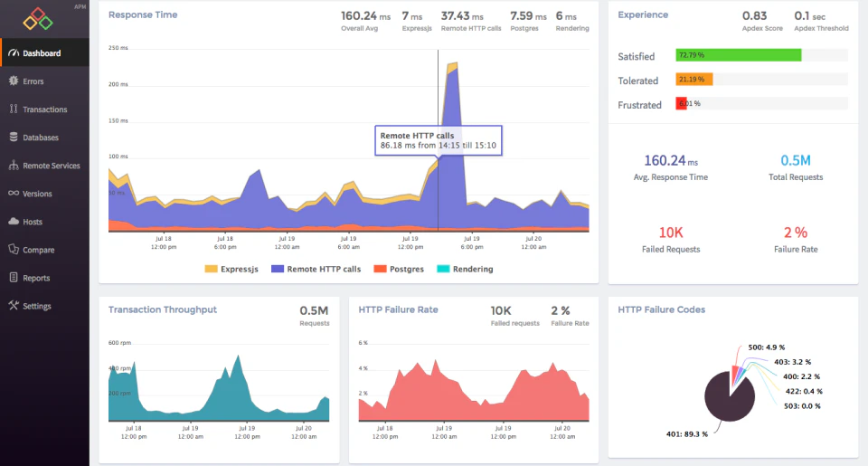Screen dimensions: 868x466
Task: Hide Remote HTTP calls legend series
Action: click(x=316, y=269)
